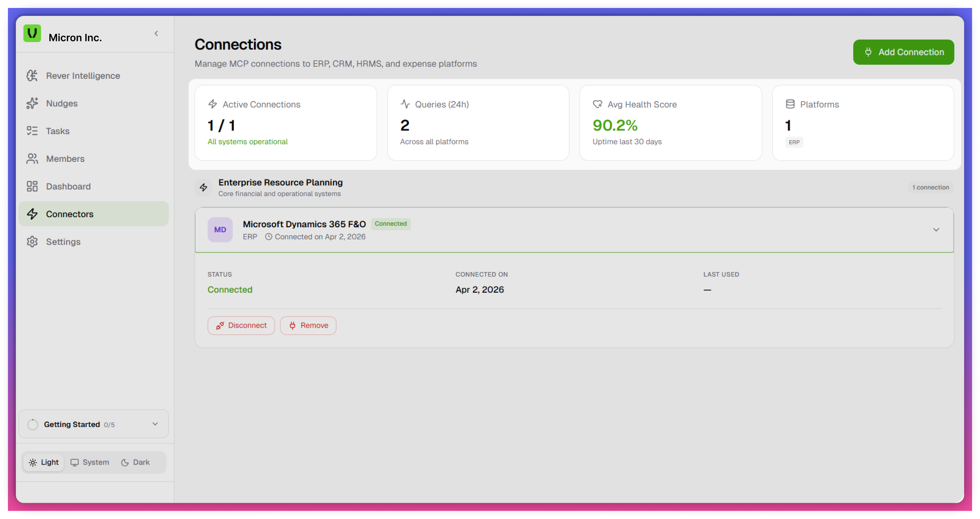This screenshot has width=980, height=519.
Task: Click the Tasks checklist icon
Action: [x=32, y=131]
